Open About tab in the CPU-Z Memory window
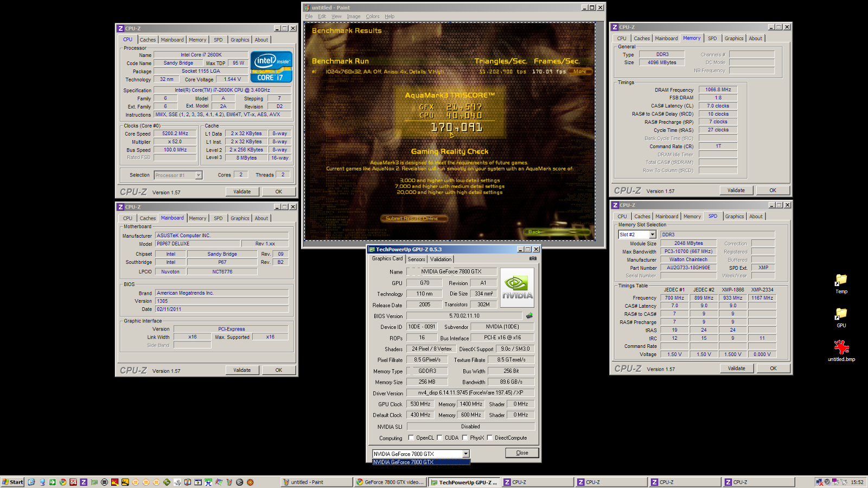868x488 pixels. [755, 39]
